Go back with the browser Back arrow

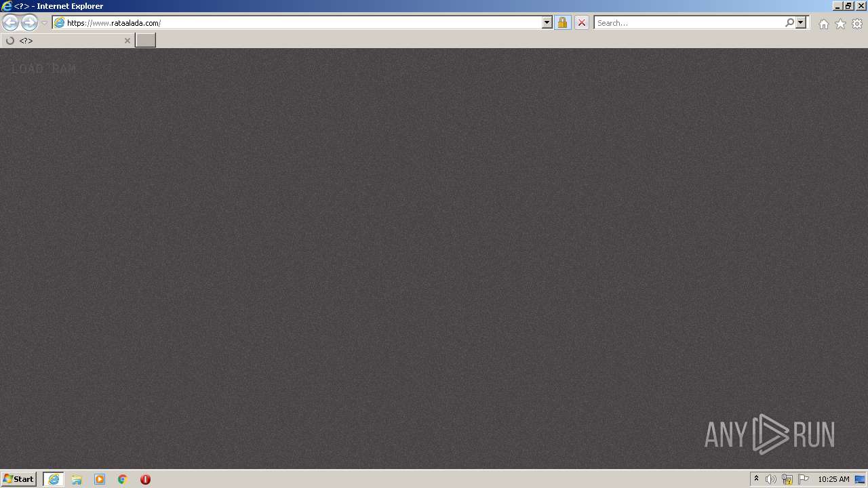[10, 22]
